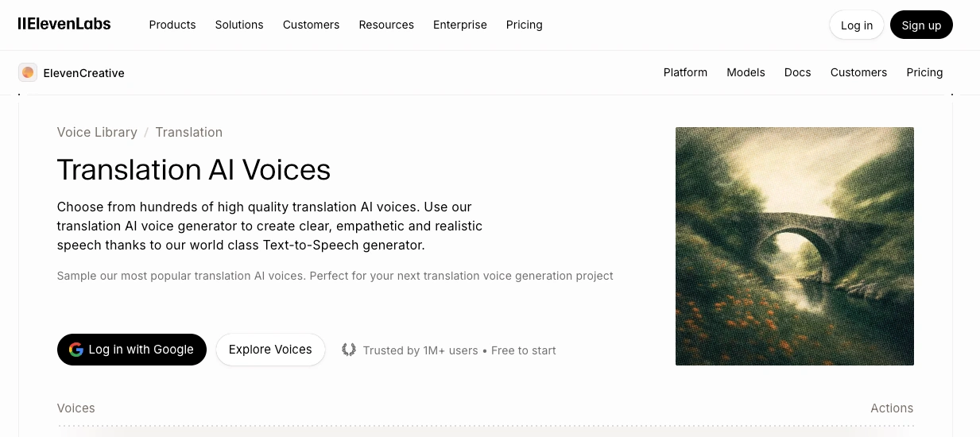Open Customers in the ElevenCreative sub-navigation
Viewport: 980px width, 437px height.
858,72
